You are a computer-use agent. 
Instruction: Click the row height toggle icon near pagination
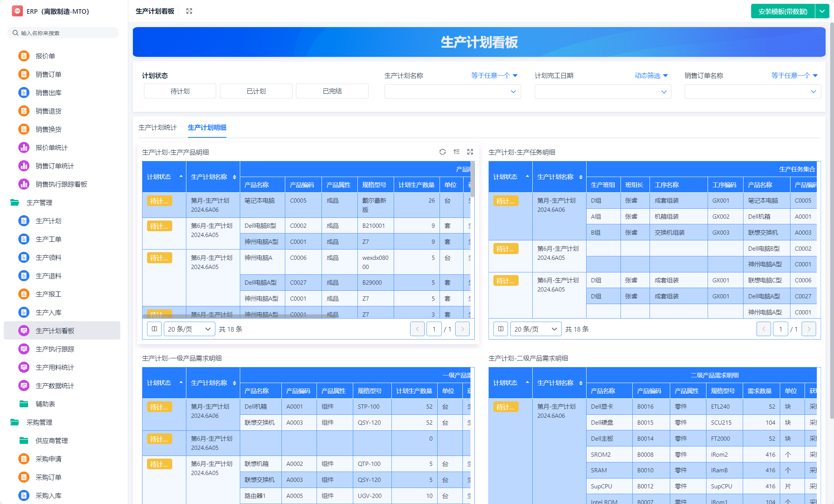coord(154,329)
